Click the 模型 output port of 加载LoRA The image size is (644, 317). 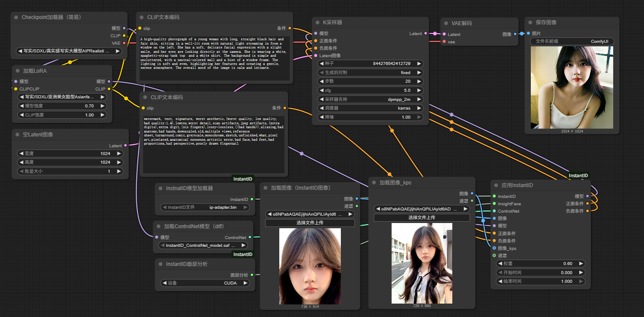coord(109,81)
